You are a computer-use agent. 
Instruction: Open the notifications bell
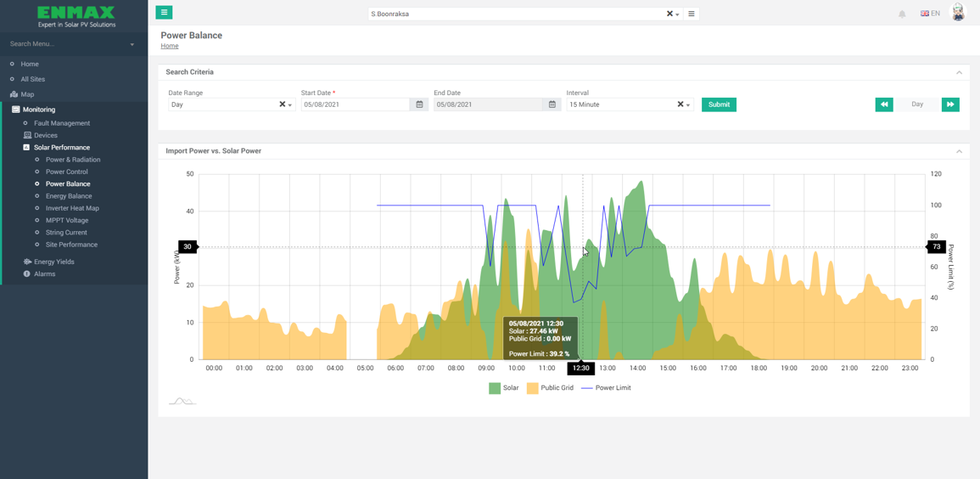(902, 14)
